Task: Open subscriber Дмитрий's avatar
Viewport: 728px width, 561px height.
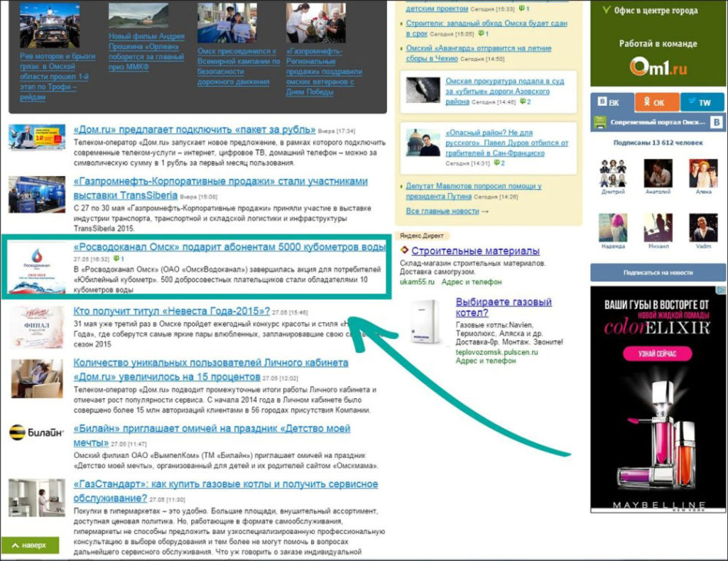Action: [x=614, y=173]
